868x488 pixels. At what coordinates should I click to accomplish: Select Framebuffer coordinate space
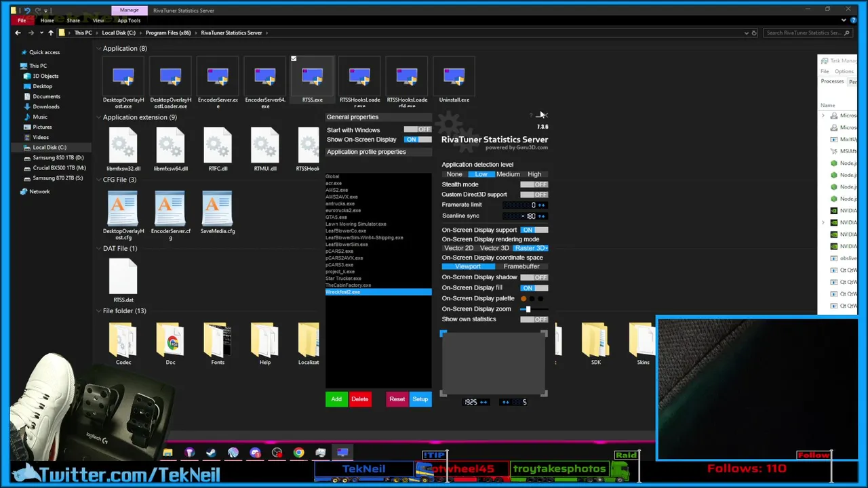521,266
